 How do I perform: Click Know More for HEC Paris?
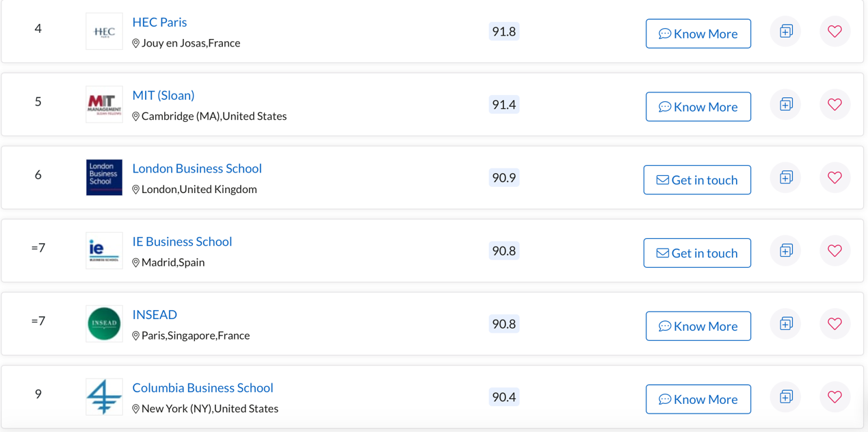698,34
